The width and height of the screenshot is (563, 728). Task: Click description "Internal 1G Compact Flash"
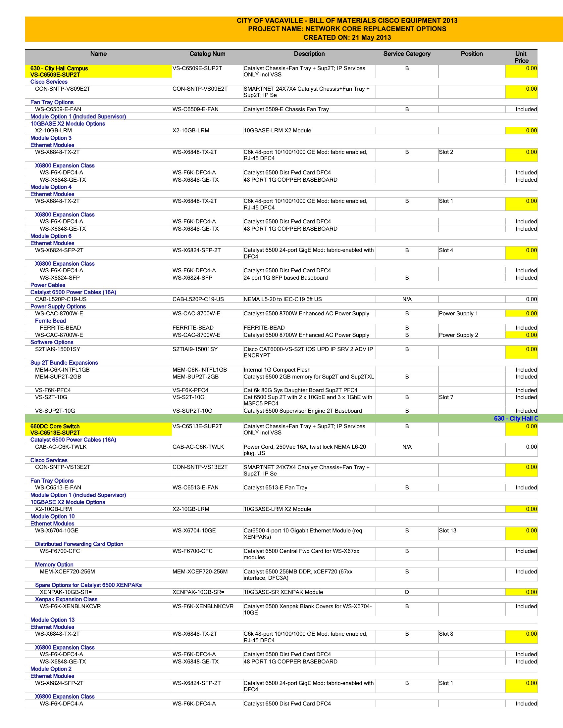(277, 370)
